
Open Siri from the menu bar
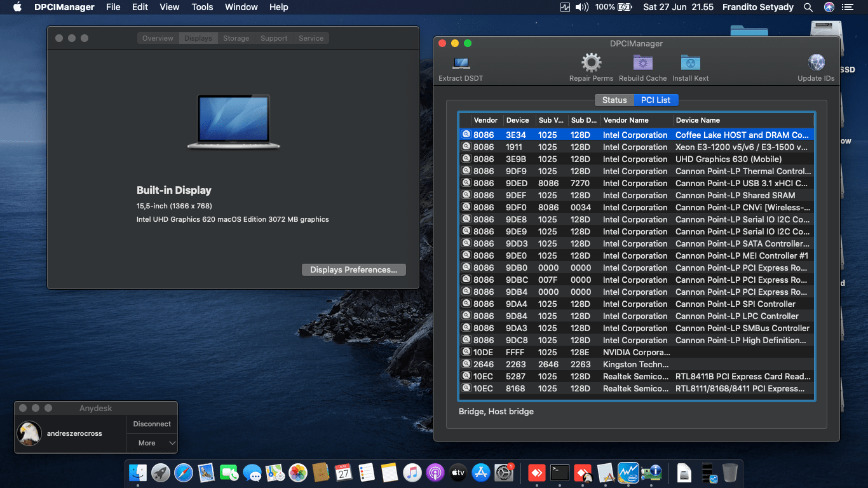tap(829, 7)
